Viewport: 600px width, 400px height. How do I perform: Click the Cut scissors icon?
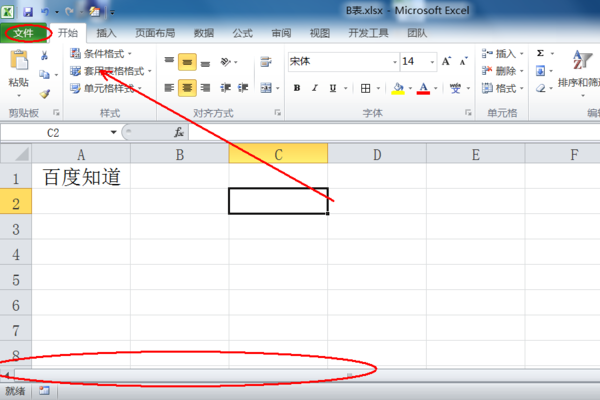(x=44, y=56)
